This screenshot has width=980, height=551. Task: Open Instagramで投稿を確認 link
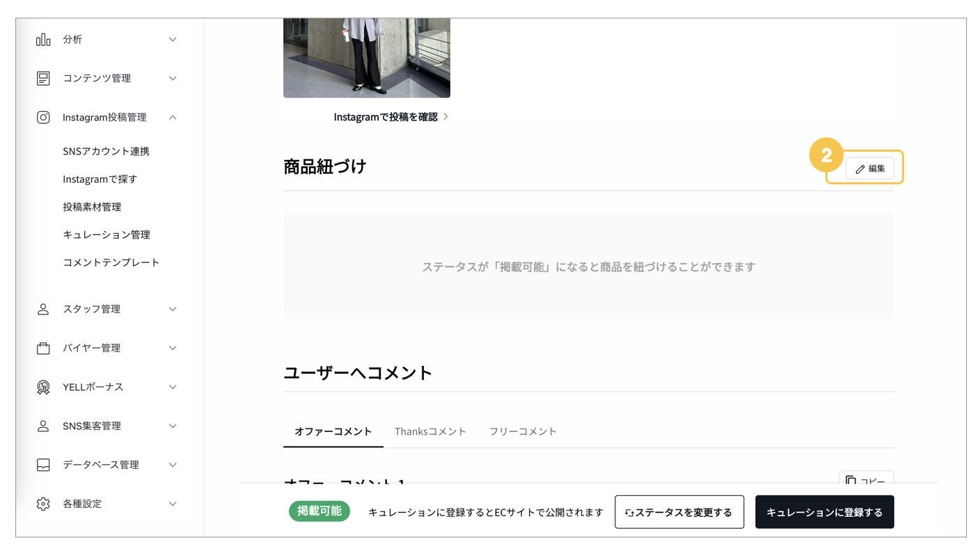point(390,117)
